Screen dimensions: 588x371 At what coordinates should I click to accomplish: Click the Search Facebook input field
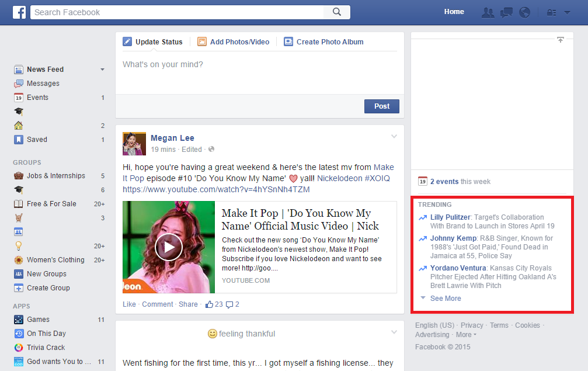coord(177,12)
